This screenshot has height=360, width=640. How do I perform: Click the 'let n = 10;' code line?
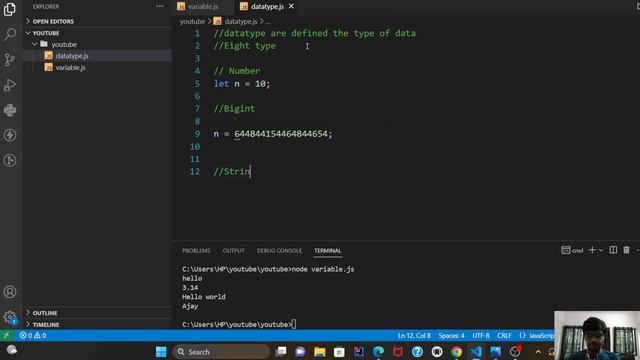point(242,84)
